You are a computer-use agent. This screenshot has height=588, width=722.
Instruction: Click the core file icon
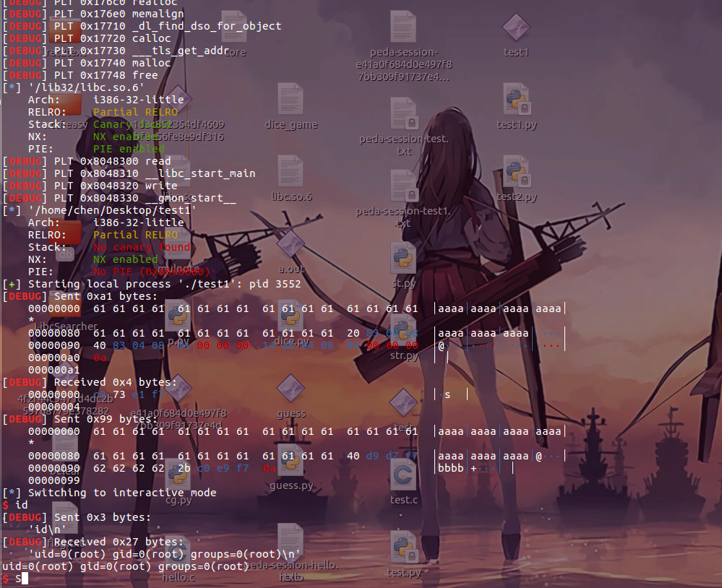234,27
